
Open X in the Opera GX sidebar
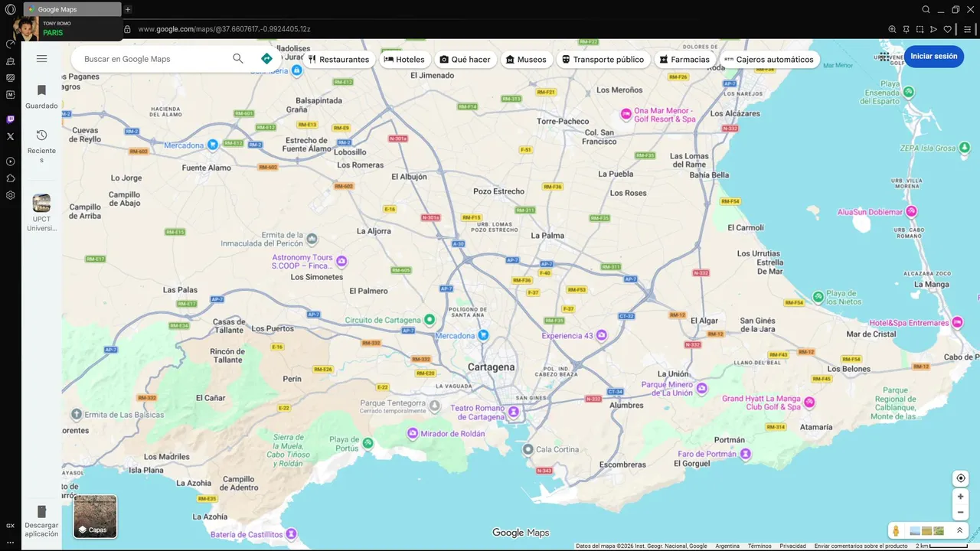10,136
